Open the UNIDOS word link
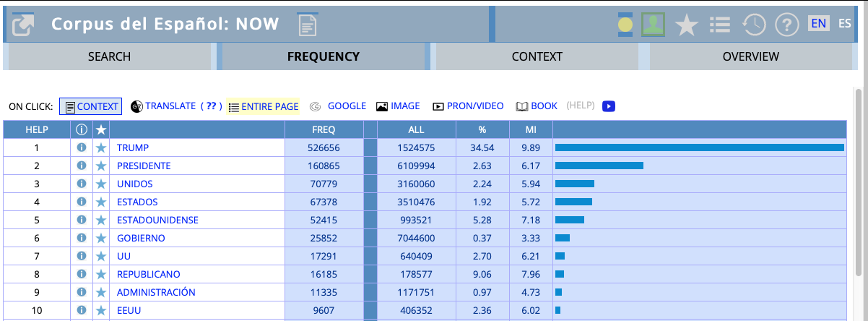 (x=135, y=184)
